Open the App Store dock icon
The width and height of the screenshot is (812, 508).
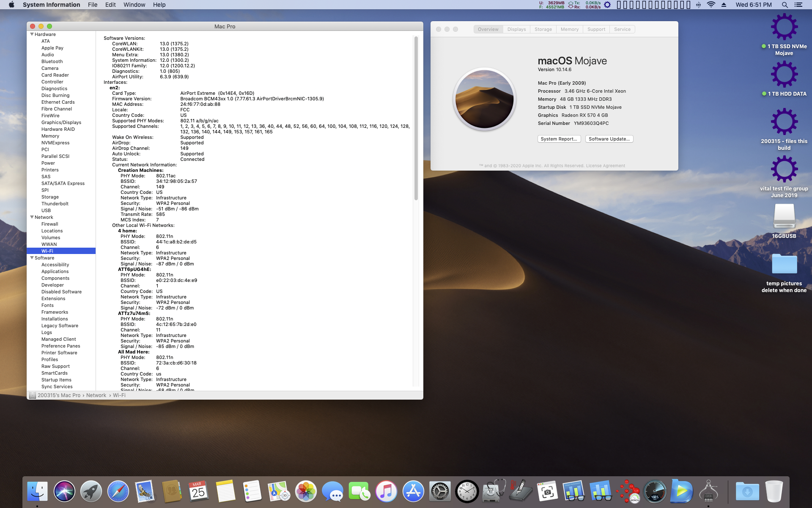pyautogui.click(x=413, y=491)
